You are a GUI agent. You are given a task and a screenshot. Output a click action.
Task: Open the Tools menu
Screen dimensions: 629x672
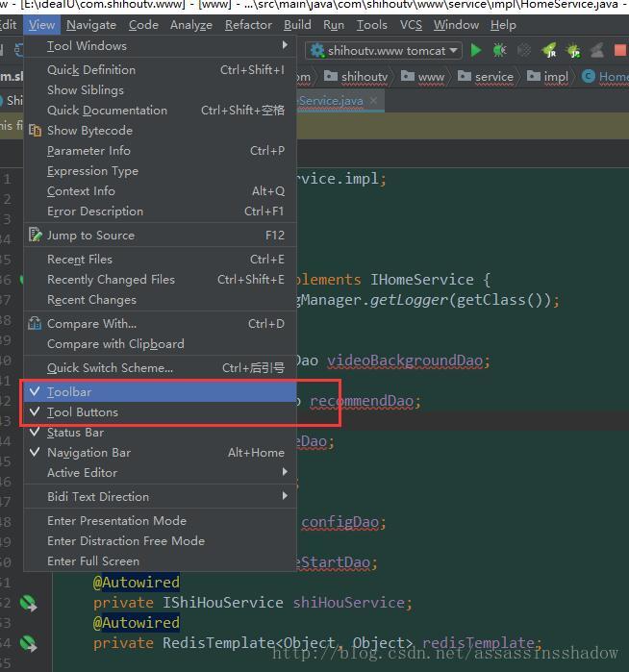pyautogui.click(x=372, y=25)
